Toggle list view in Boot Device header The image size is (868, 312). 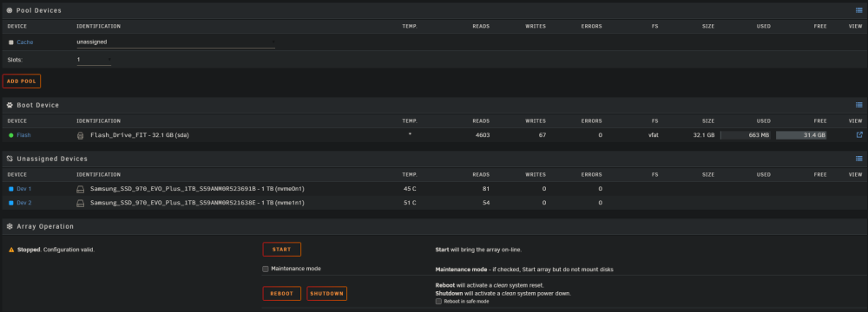tap(859, 105)
